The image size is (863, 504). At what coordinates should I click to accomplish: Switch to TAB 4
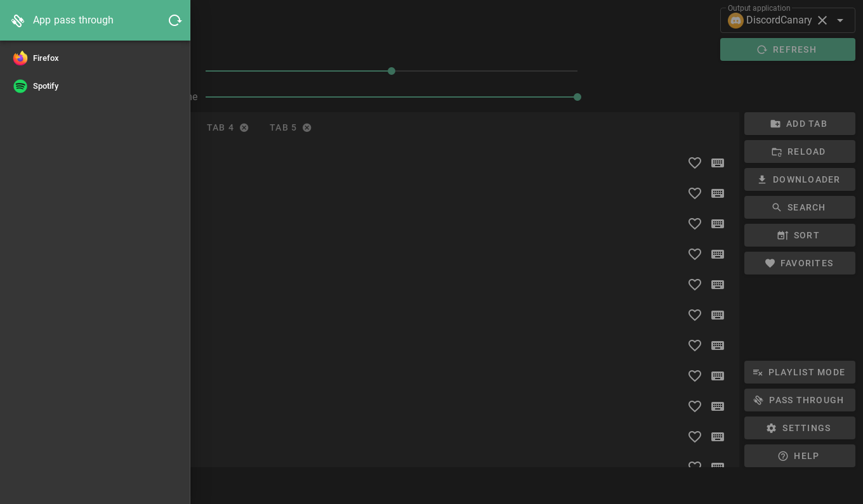pyautogui.click(x=220, y=127)
